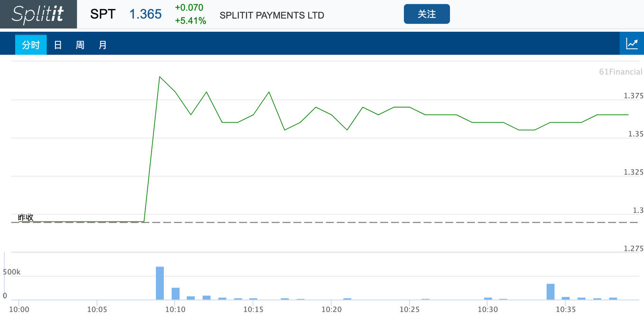This screenshot has width=644, height=321.
Task: Follow the stock with 关注 button
Action: (427, 14)
